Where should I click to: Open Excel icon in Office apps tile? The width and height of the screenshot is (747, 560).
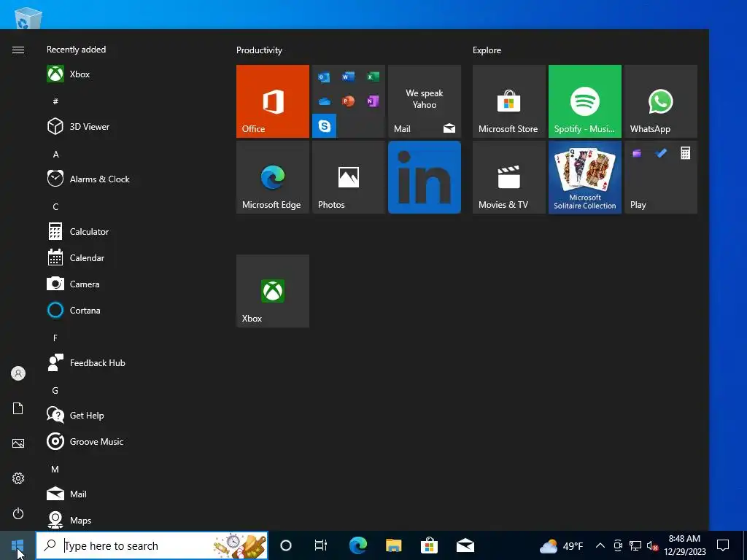373,77
